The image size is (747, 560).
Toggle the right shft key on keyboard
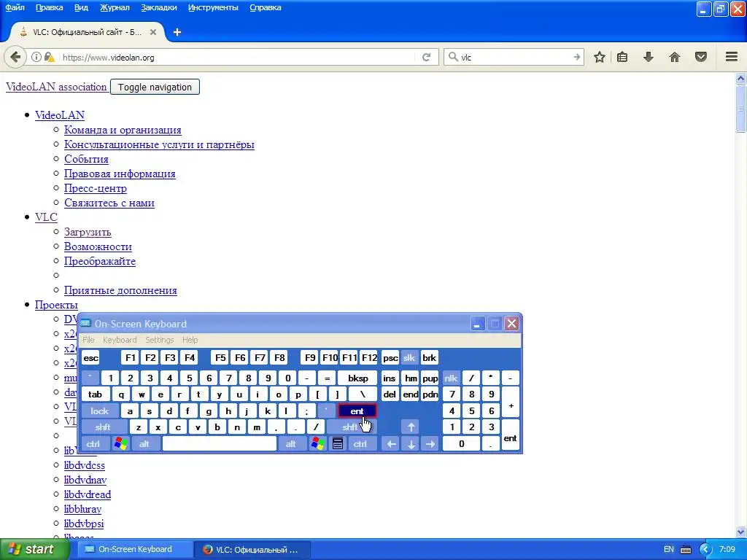click(x=351, y=427)
